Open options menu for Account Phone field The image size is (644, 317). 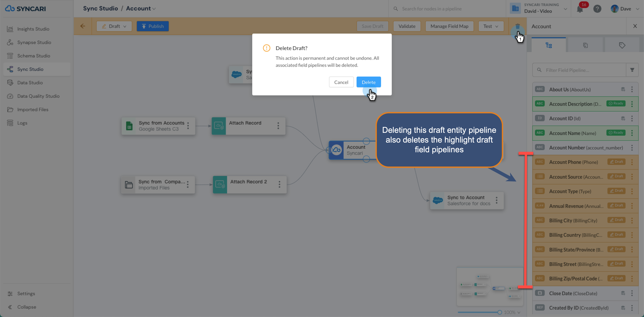(x=632, y=162)
